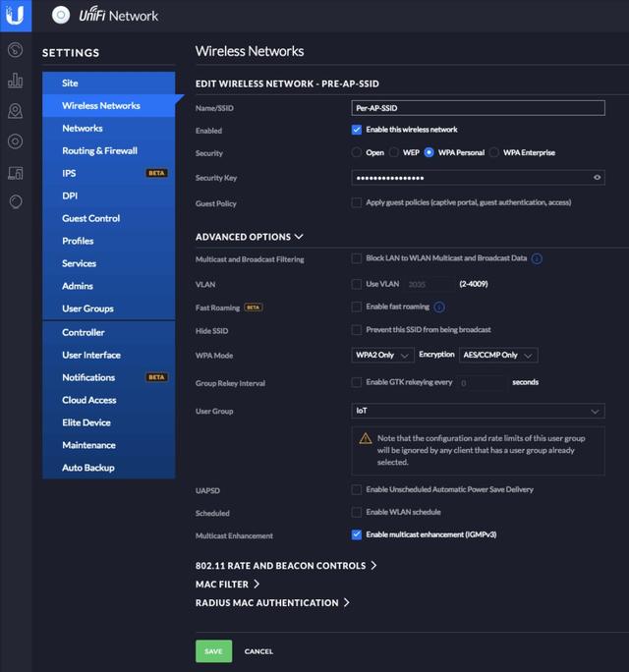Reveal the security key with eye icon

597,178
